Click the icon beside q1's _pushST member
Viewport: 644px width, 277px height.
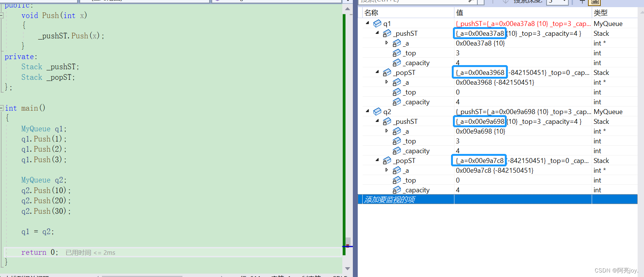[387, 33]
